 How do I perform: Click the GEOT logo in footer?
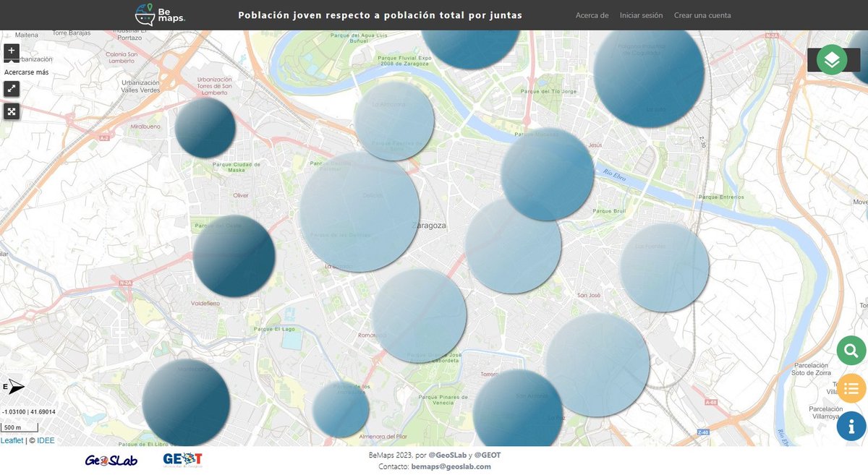click(183, 460)
